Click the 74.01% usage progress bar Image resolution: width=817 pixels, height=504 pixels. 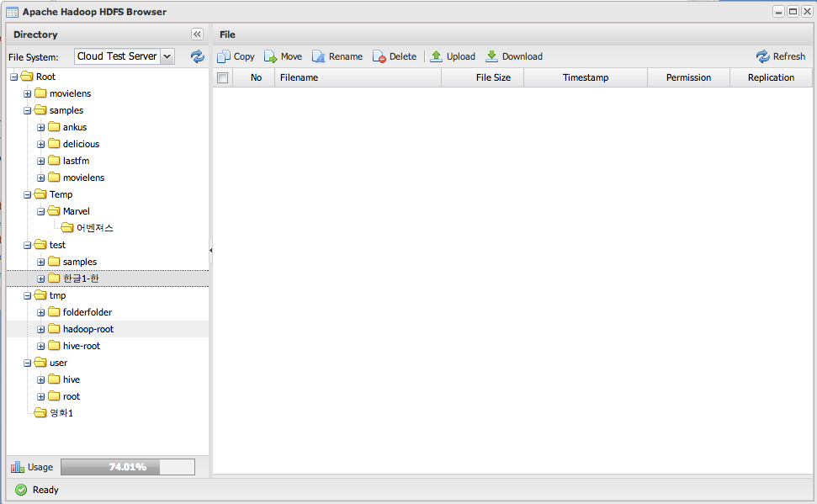point(128,466)
